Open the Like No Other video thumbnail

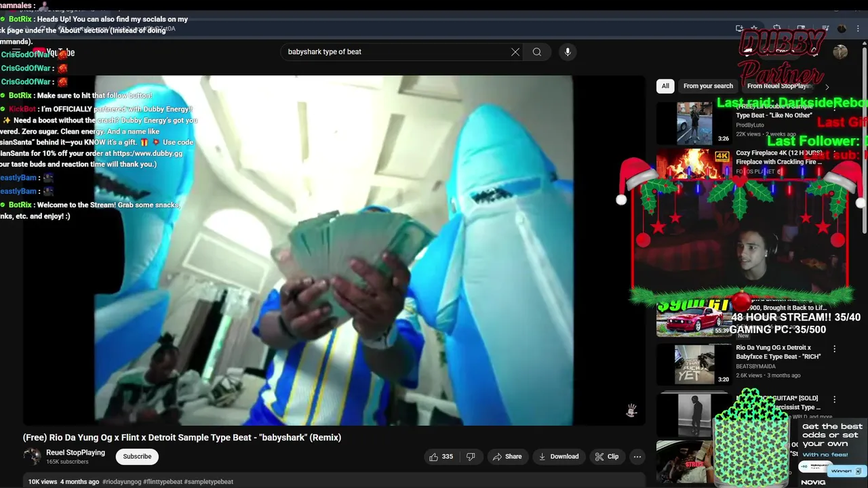click(694, 123)
